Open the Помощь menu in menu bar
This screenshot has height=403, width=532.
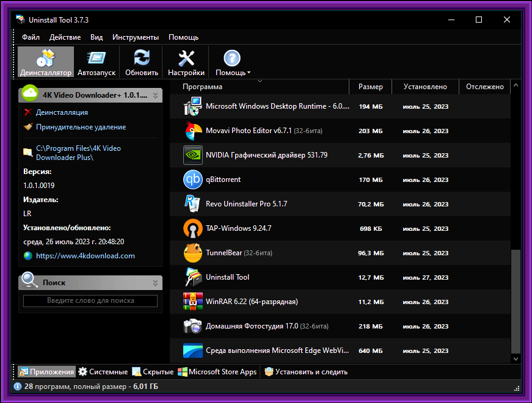[x=183, y=37]
